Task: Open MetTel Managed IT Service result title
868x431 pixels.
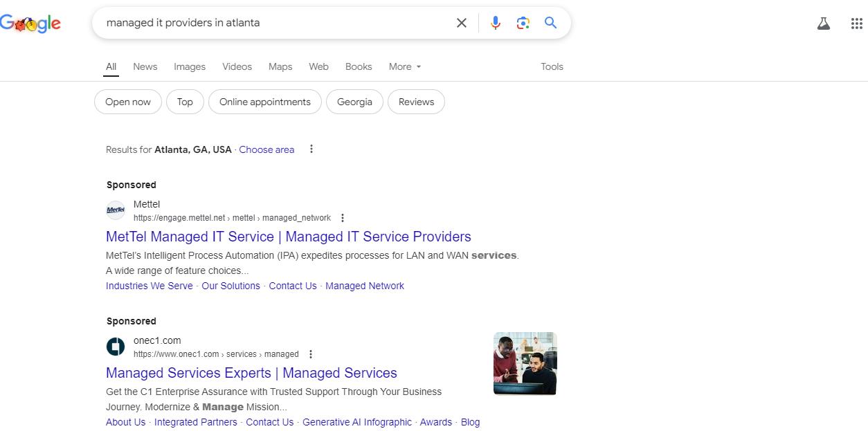Action: click(289, 237)
